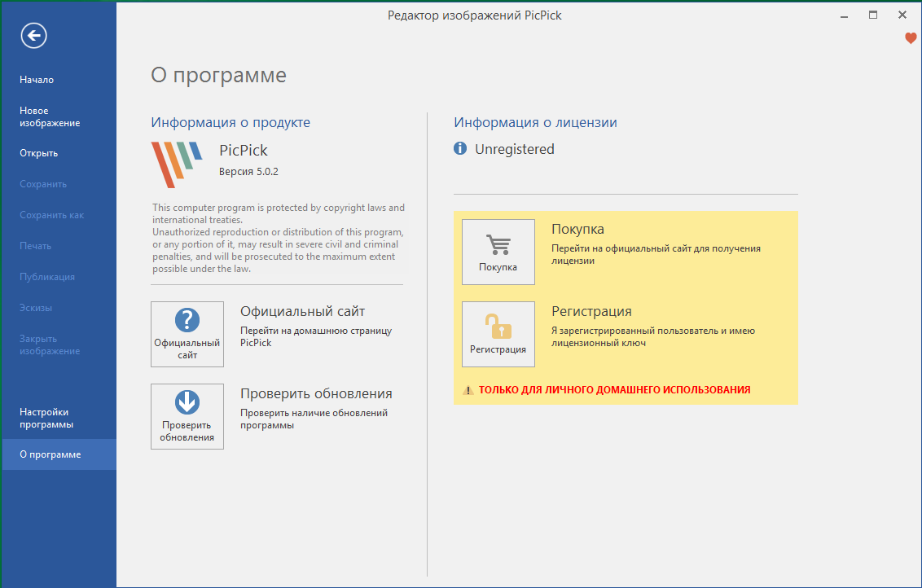Click the back arrow navigation icon
This screenshot has height=588, width=922.
(33, 36)
